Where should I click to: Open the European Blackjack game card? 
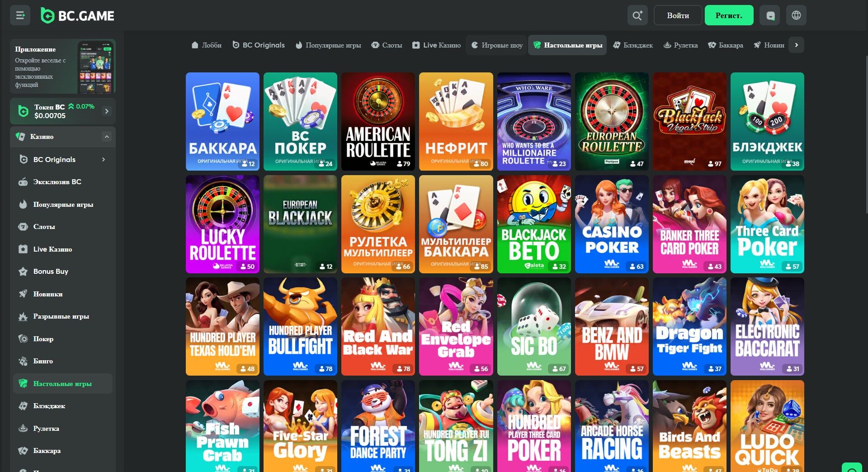point(300,224)
